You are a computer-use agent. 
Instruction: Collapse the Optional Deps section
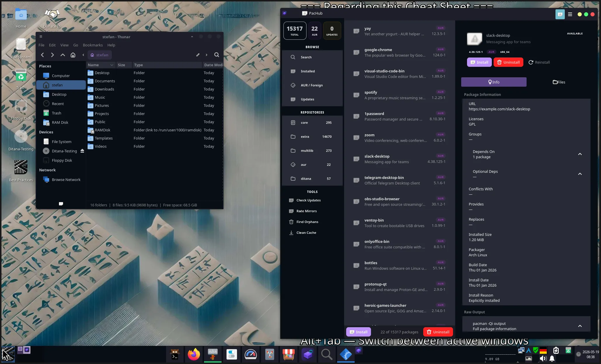[x=580, y=174]
